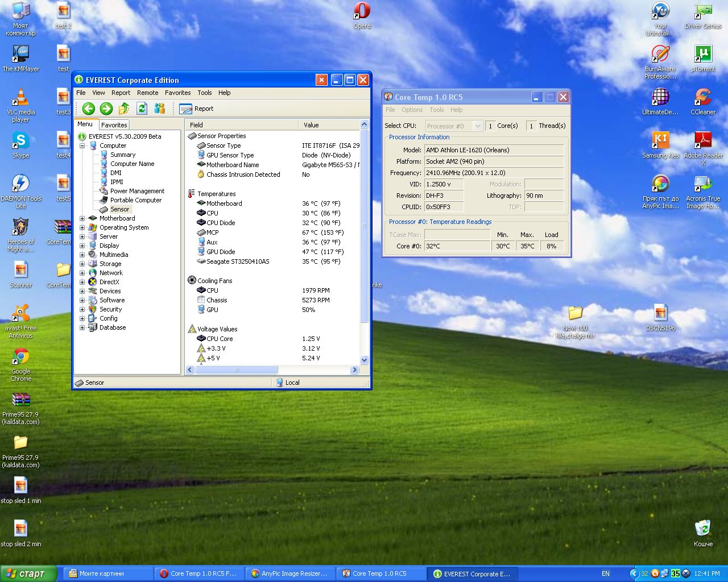The width and height of the screenshot is (728, 582).
Task: Click the green Forward arrow in EVEREST toolbar
Action: [x=106, y=109]
